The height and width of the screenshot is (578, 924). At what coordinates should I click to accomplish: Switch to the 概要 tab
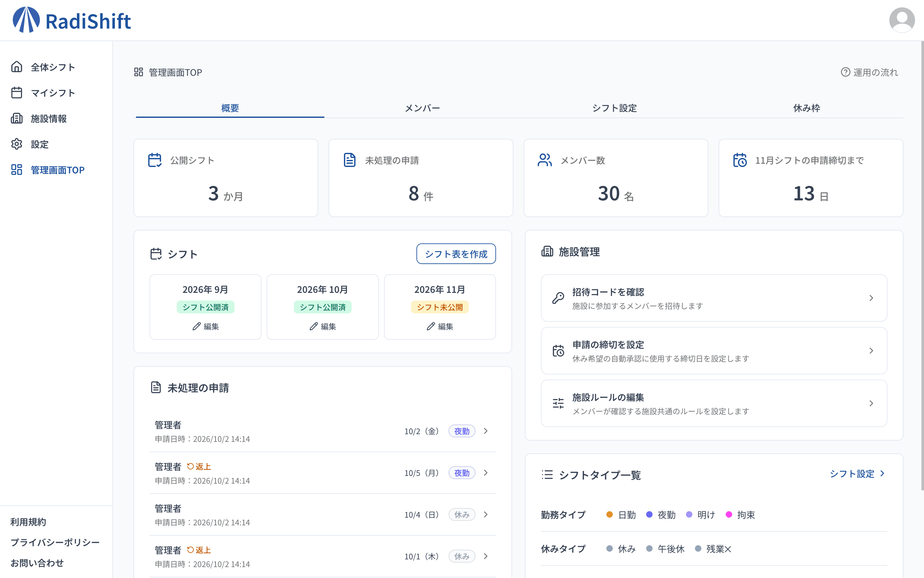(x=230, y=108)
